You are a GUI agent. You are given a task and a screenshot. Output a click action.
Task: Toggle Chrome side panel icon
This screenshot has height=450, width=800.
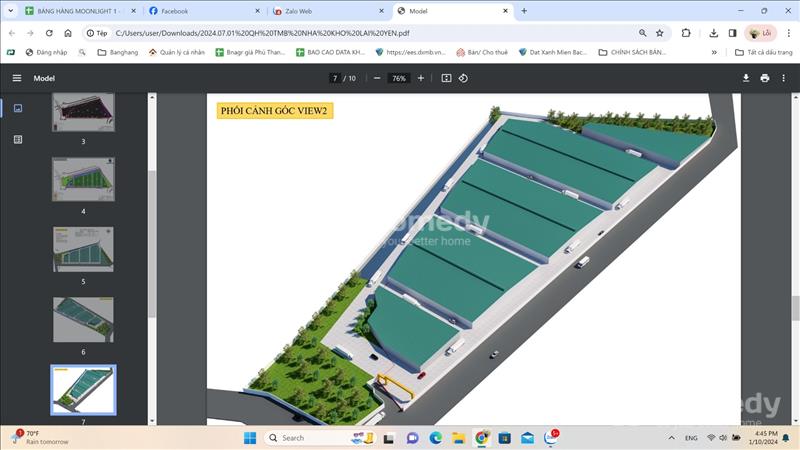click(732, 33)
